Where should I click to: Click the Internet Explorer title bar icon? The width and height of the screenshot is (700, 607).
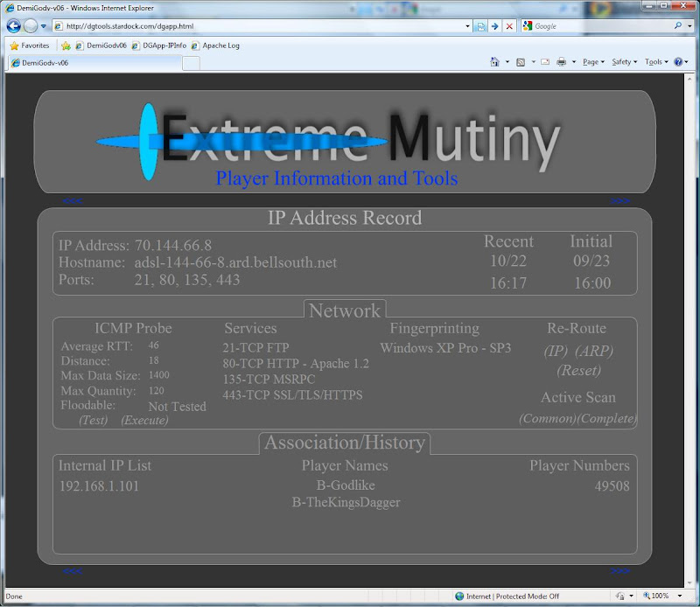tap(10, 8)
